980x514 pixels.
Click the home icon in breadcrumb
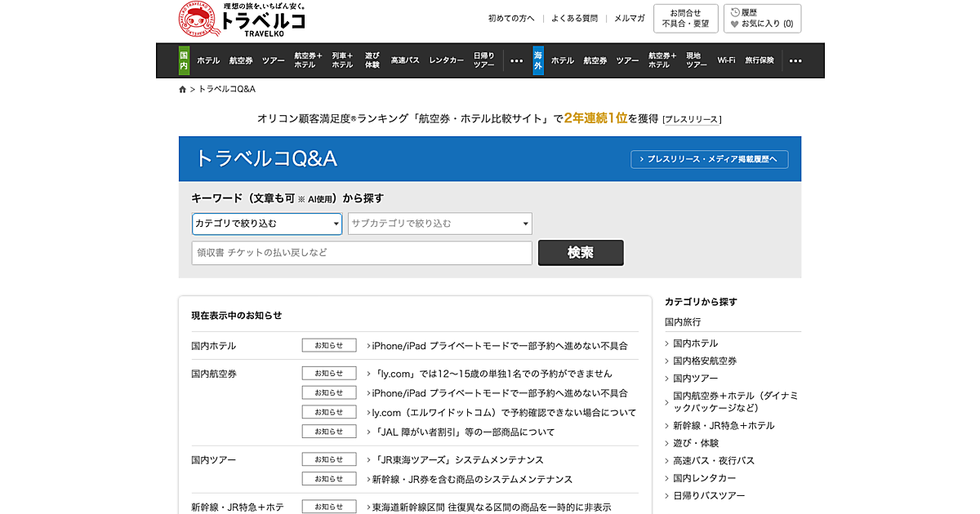point(183,89)
